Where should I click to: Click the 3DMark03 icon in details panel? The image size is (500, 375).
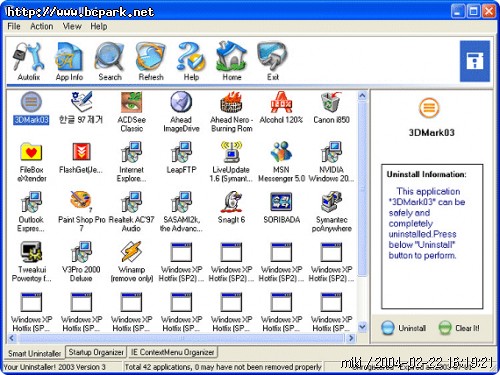point(429,108)
